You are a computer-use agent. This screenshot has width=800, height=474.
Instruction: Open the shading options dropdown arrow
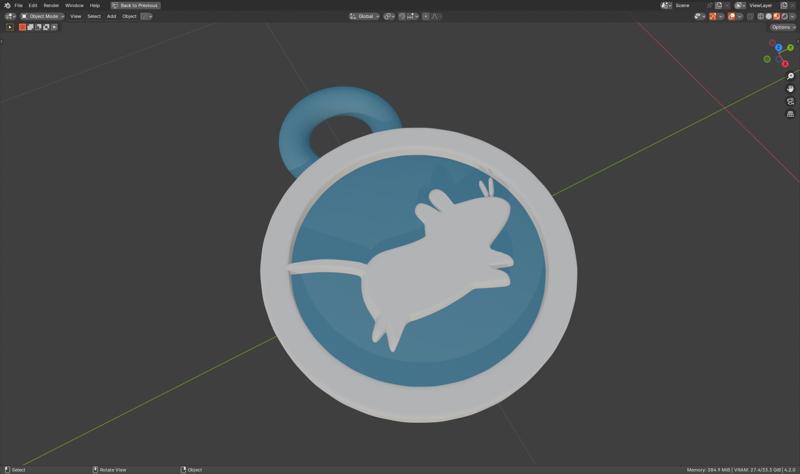coord(792,16)
